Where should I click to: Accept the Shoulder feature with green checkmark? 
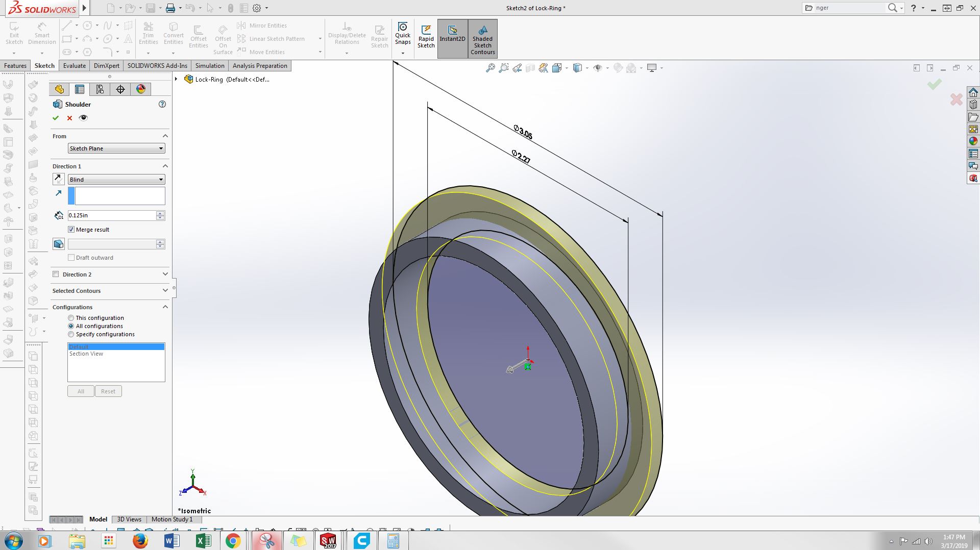(56, 118)
